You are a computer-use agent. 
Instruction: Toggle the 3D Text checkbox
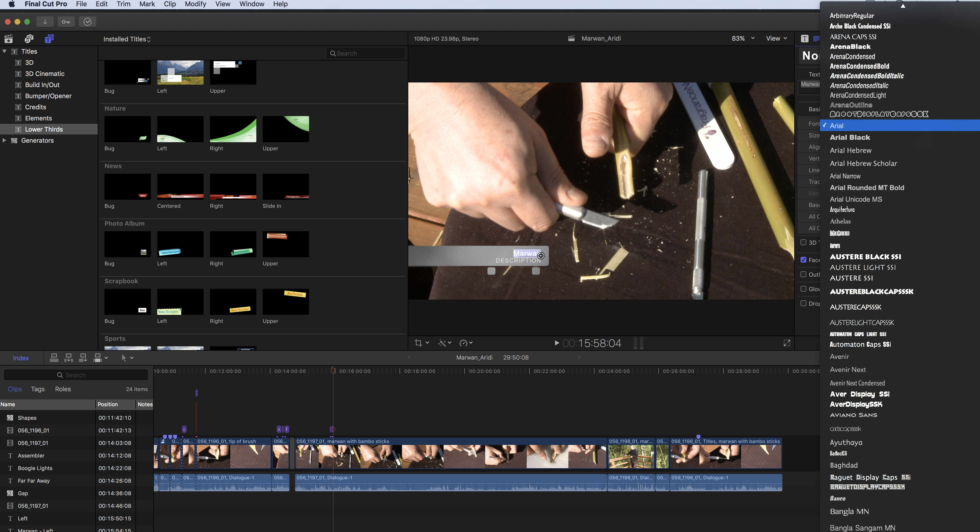pos(803,242)
